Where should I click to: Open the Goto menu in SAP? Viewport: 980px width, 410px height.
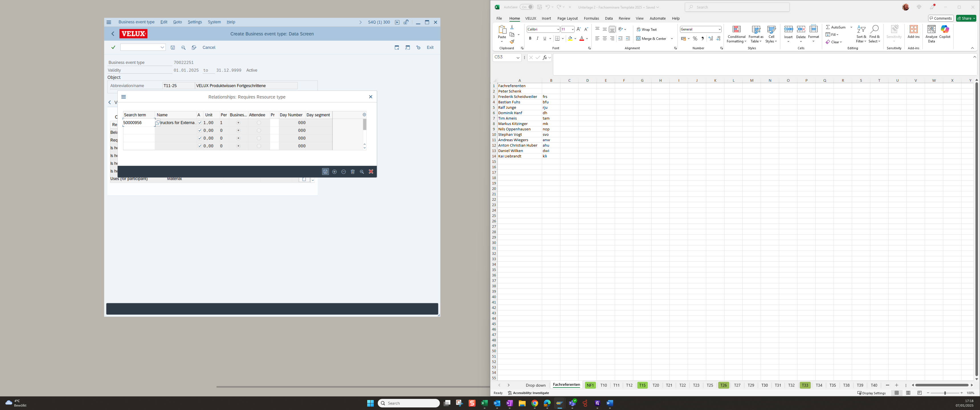tap(177, 22)
